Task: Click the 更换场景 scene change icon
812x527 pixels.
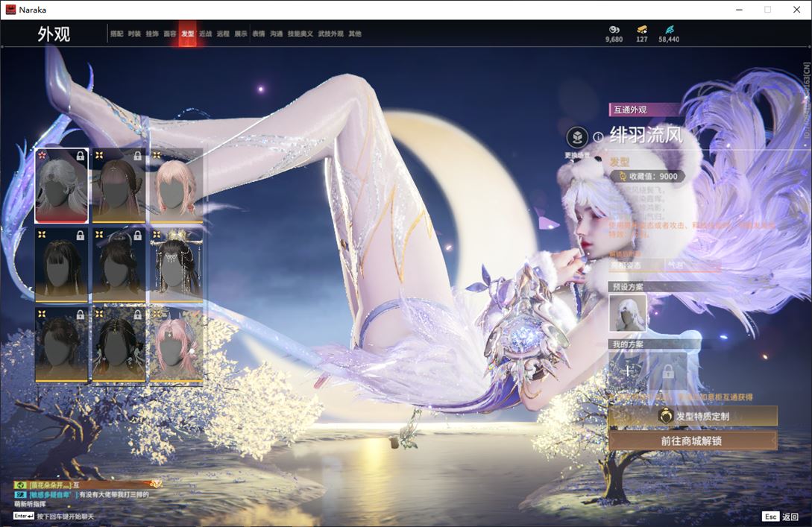Action: coord(577,138)
